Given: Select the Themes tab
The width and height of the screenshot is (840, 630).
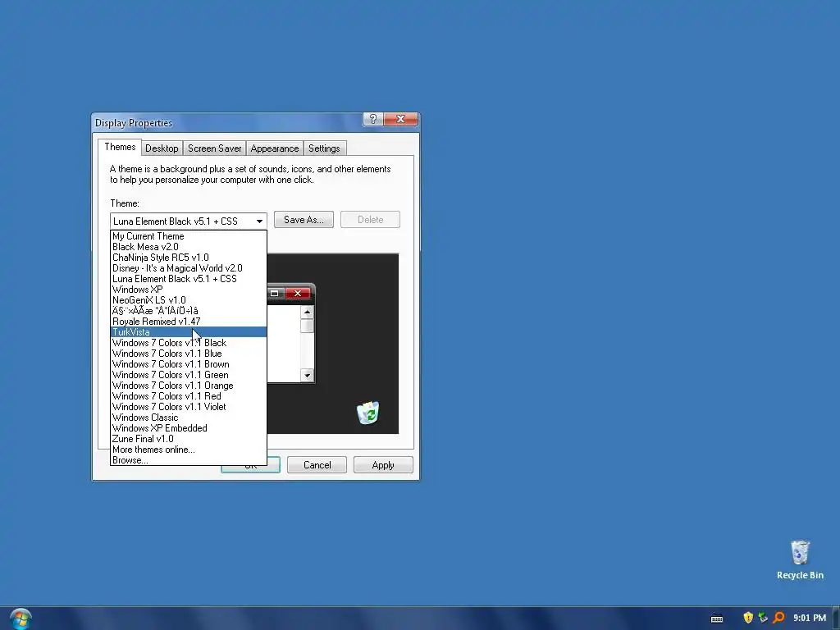Looking at the screenshot, I should tap(120, 147).
